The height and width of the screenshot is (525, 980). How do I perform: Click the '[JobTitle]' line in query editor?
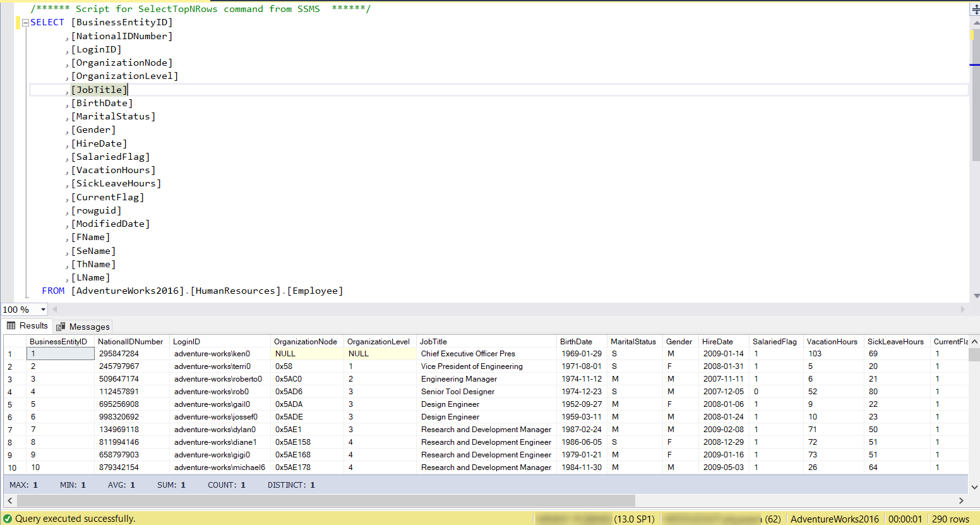click(99, 90)
